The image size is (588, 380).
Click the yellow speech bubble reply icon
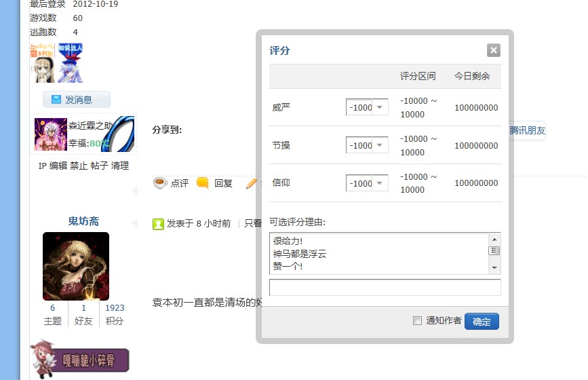203,183
